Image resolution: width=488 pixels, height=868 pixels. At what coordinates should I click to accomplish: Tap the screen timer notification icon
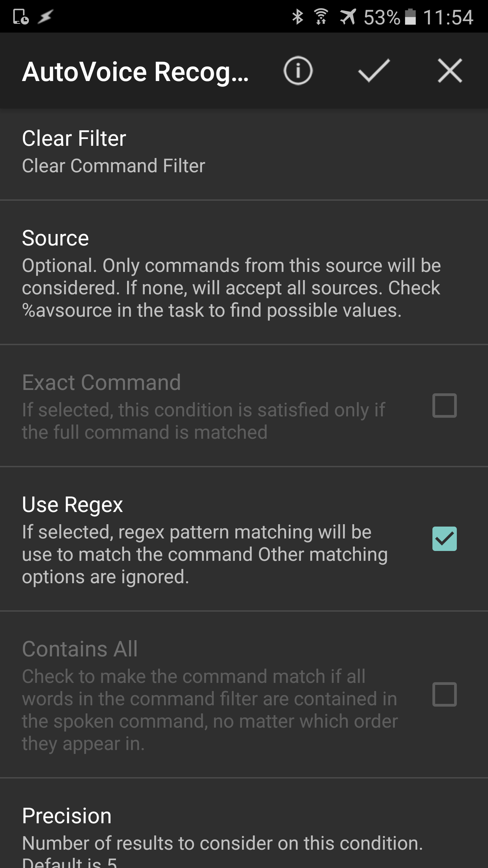tap(21, 17)
